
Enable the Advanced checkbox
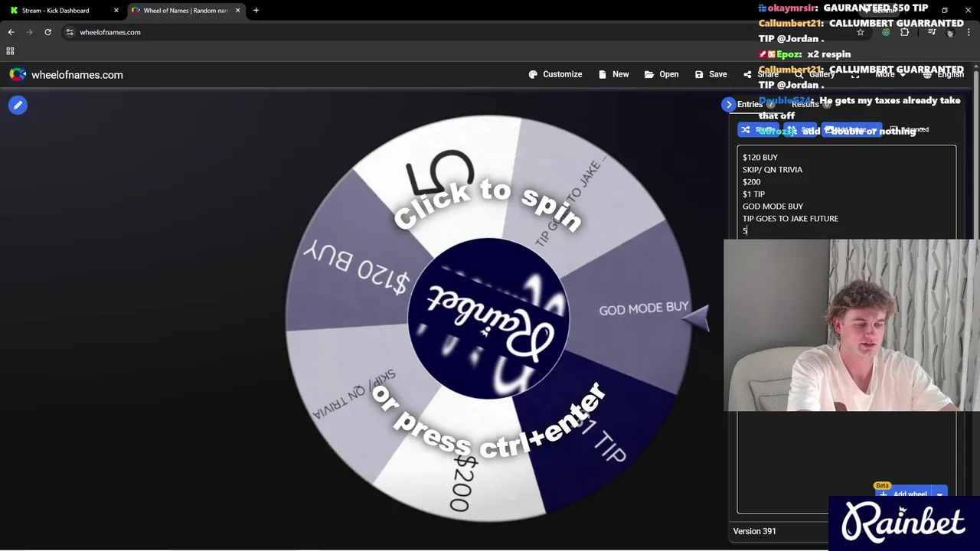(x=893, y=130)
